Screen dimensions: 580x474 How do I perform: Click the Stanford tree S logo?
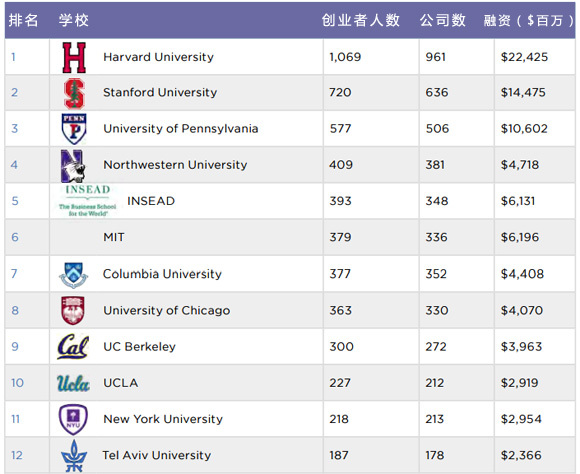pos(74,93)
